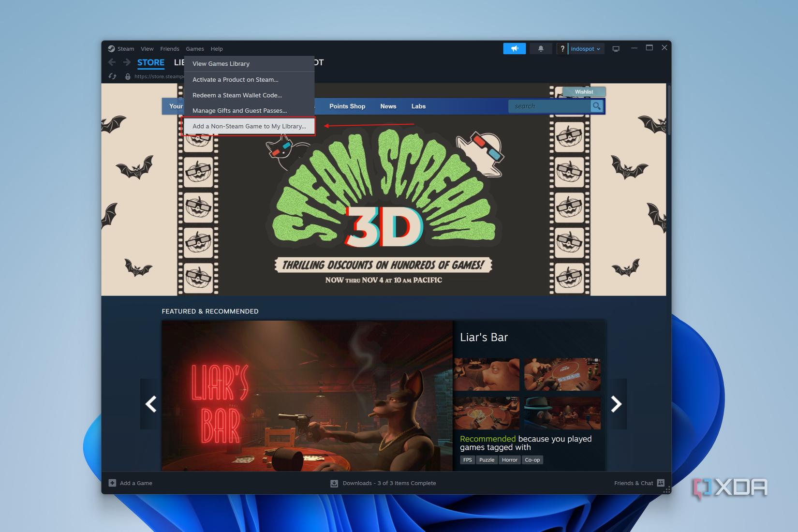
Task: Choose Manage Gifts and Guest Passes
Action: click(249, 111)
